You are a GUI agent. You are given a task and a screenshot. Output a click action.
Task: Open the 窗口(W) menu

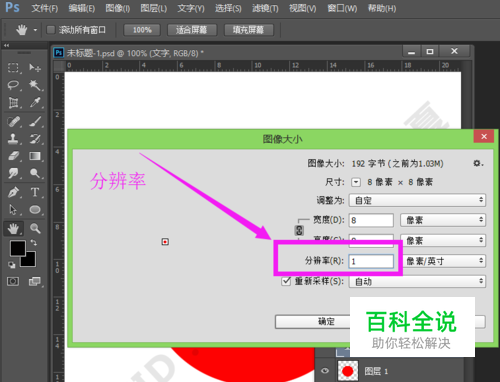(342, 8)
